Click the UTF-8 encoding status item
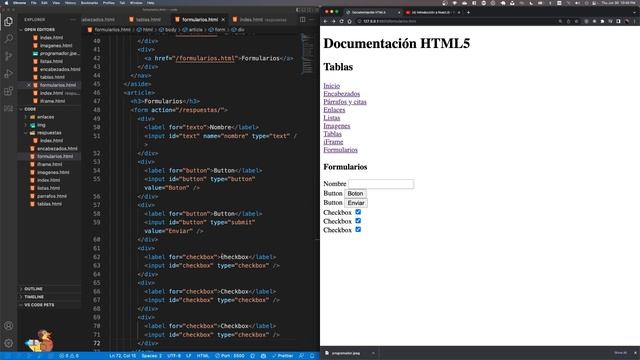The image size is (640, 360). (x=174, y=356)
